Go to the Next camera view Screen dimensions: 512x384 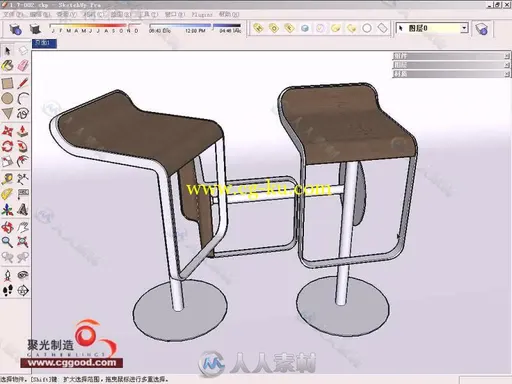[23, 257]
